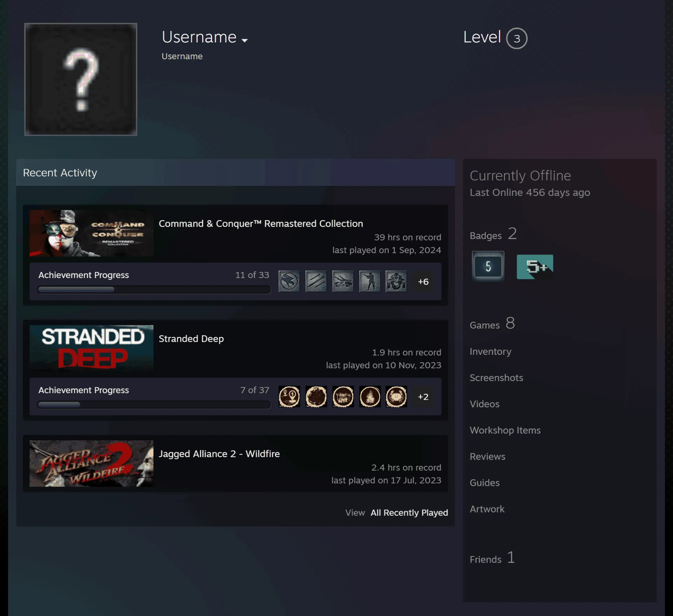Open Workshop Items
The image size is (673, 616).
point(505,431)
